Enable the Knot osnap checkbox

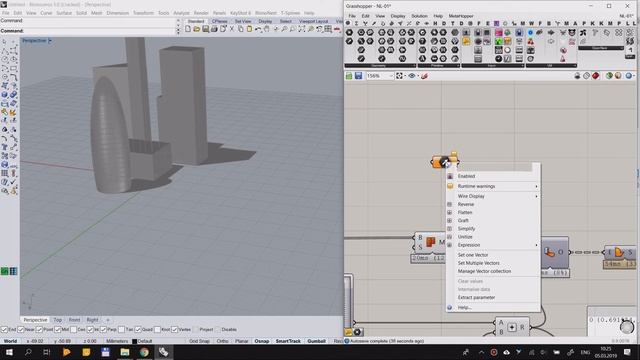157,330
